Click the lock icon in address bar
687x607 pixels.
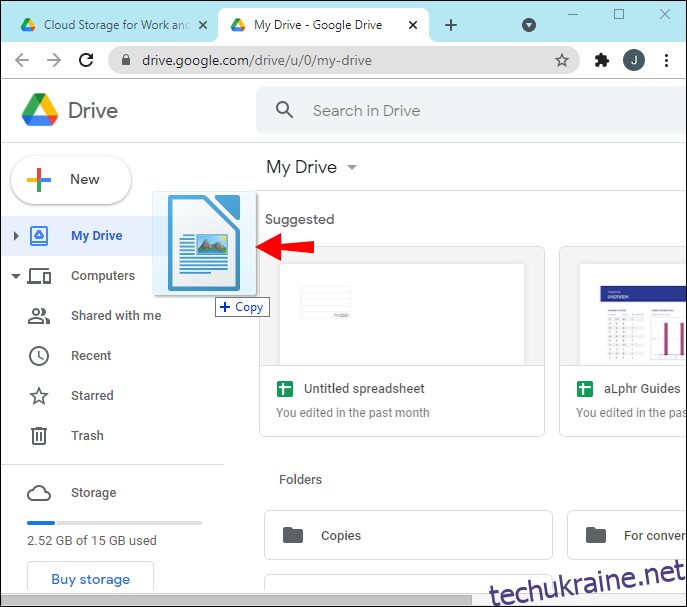click(x=126, y=60)
